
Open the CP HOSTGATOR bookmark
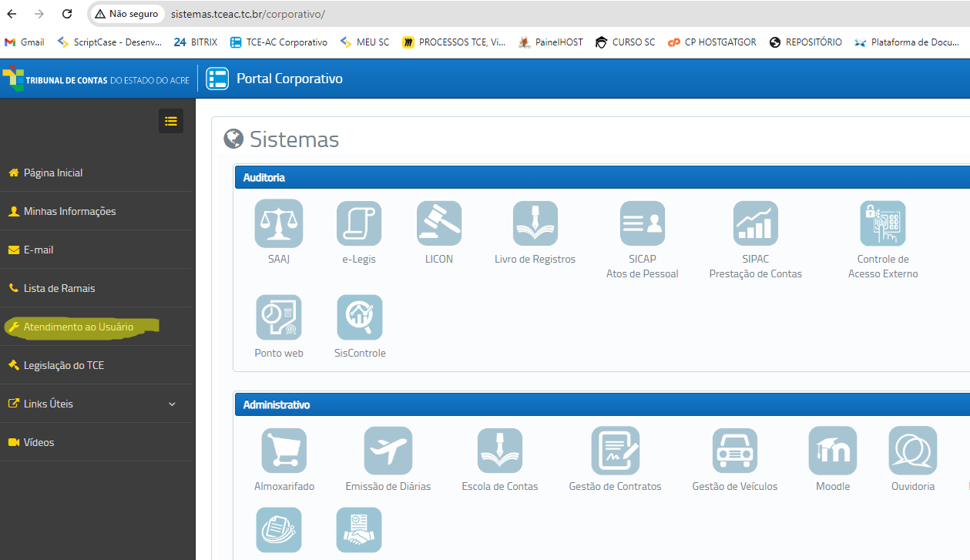point(712,42)
